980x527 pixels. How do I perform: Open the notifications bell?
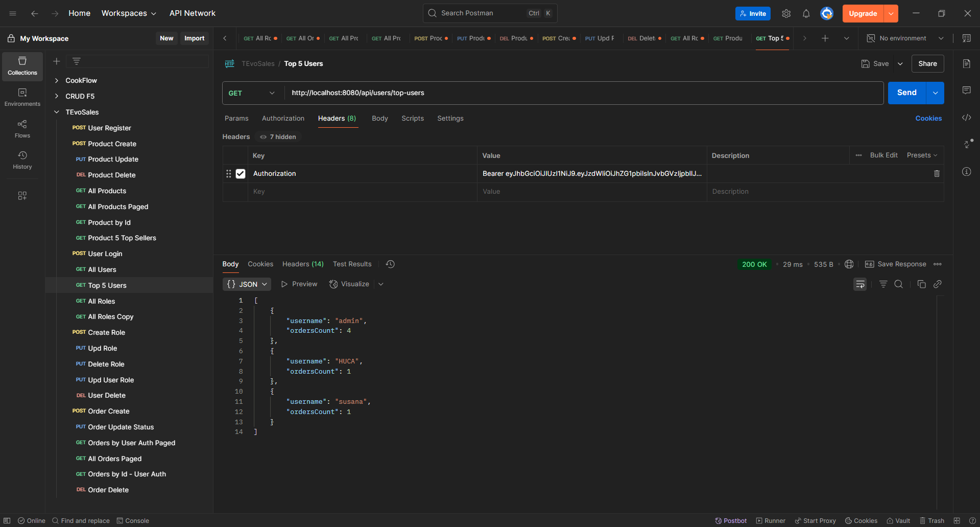click(x=806, y=14)
